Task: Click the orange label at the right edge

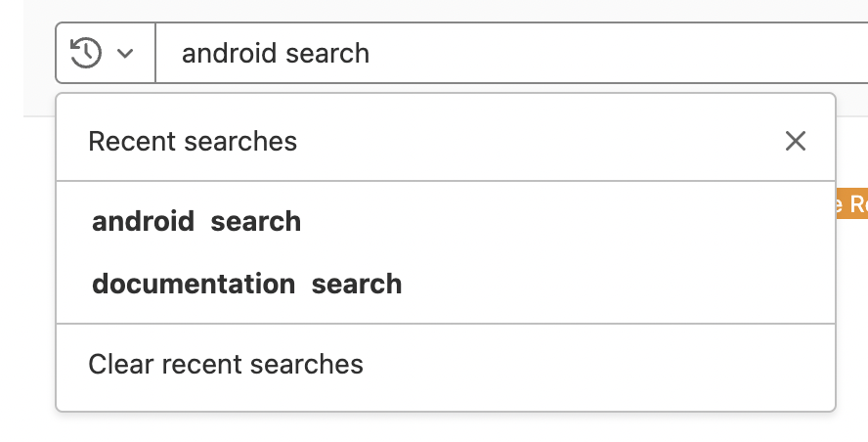Action: (852, 203)
